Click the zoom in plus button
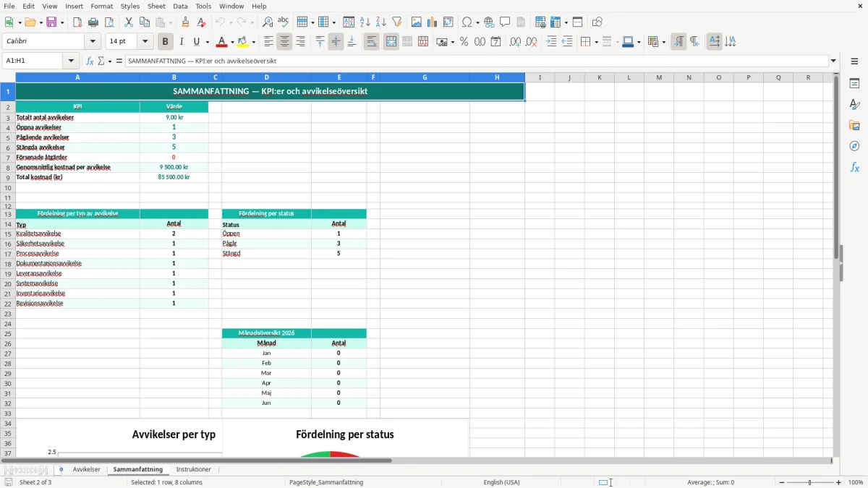The image size is (868, 488). [x=839, y=482]
